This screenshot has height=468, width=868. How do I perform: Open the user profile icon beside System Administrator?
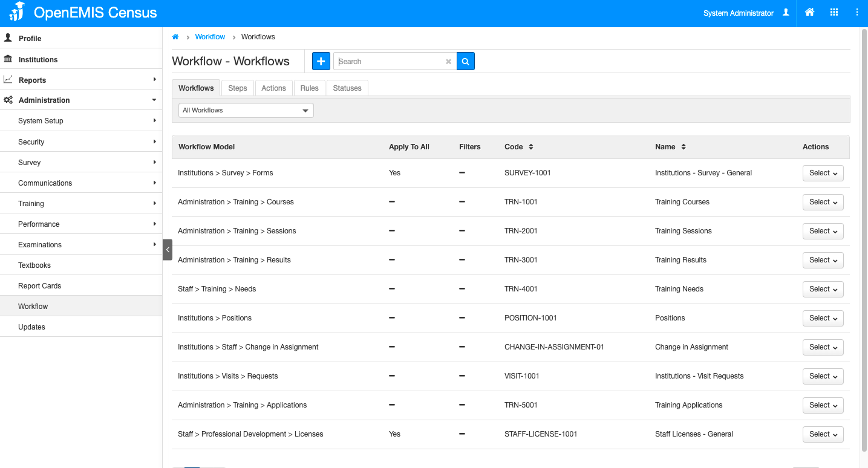(786, 12)
